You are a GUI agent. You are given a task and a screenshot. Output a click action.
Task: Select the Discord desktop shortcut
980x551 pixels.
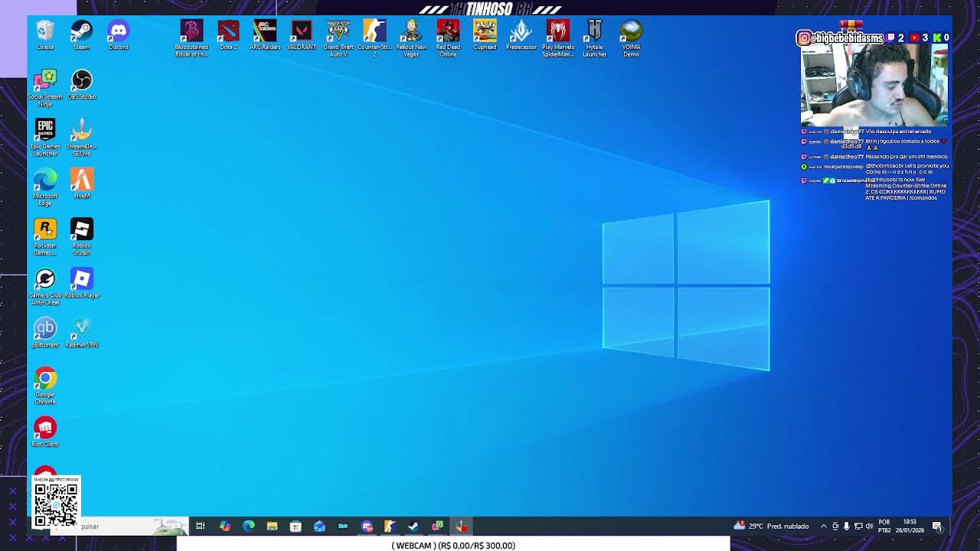[x=119, y=35]
